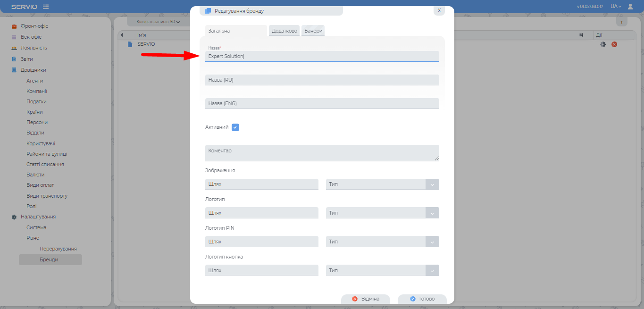Click the plus icon to add brand
This screenshot has height=309, width=644.
(x=621, y=22)
